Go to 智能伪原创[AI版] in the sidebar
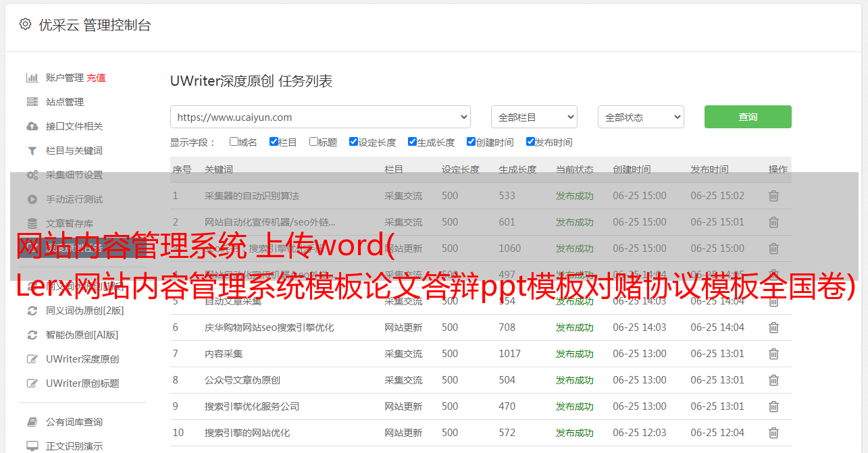 pos(82,335)
